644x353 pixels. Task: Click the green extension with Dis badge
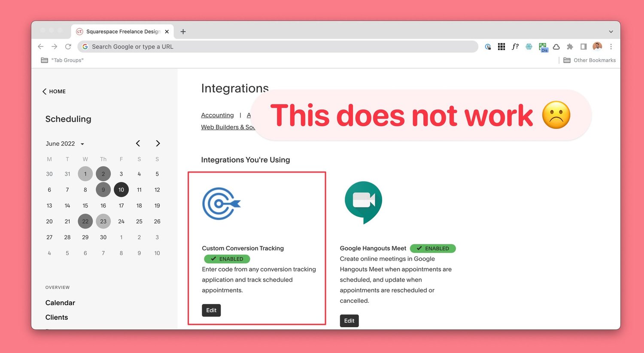[x=543, y=47]
